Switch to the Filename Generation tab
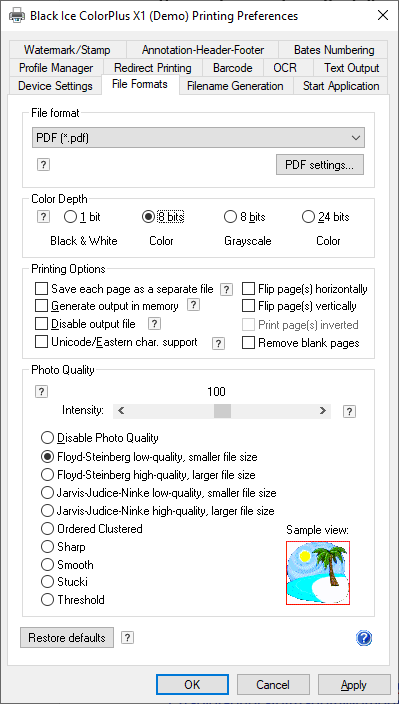This screenshot has width=399, height=704. click(235, 86)
